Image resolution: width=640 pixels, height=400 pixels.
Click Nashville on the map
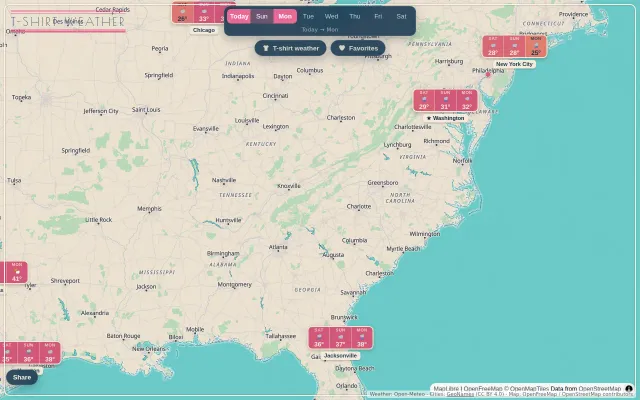click(224, 180)
